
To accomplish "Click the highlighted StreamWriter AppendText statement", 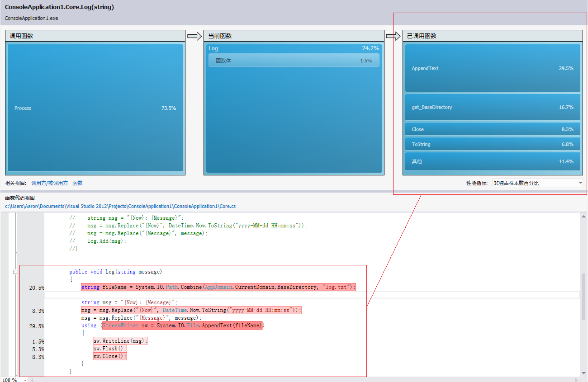I will [x=182, y=325].
